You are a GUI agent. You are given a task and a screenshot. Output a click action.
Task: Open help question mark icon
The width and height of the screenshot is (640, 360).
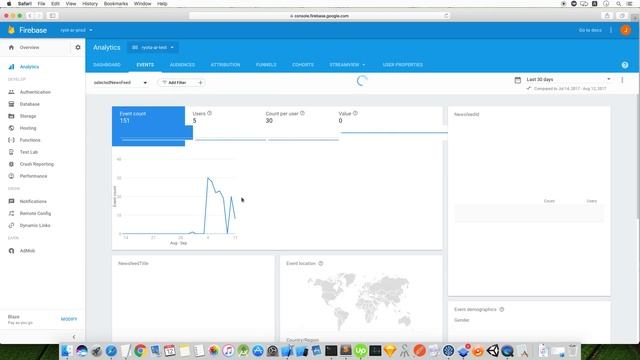pyautogui.click(x=625, y=65)
